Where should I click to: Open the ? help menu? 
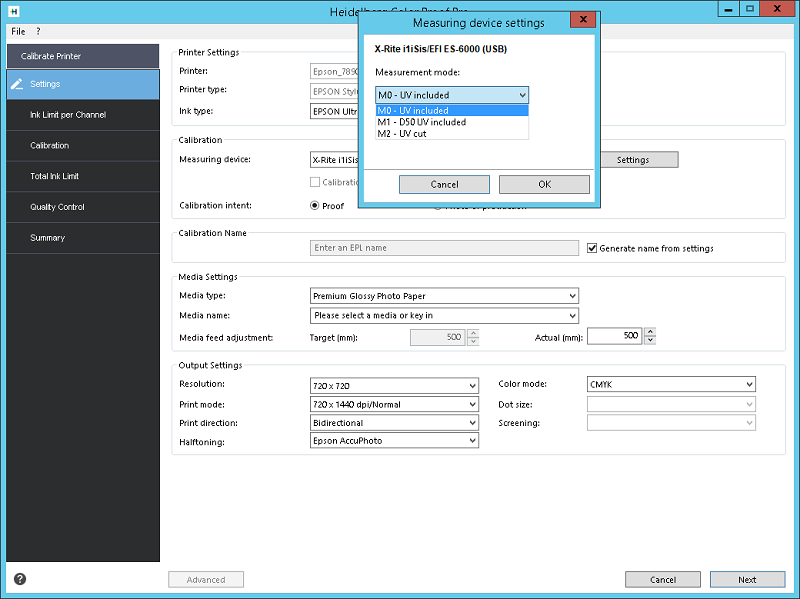tap(38, 31)
